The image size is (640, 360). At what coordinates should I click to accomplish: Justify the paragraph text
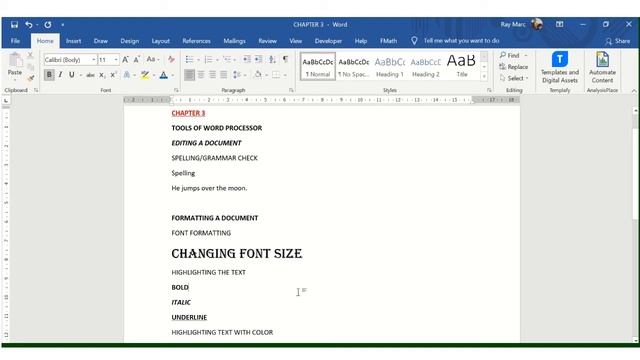pyautogui.click(x=224, y=75)
